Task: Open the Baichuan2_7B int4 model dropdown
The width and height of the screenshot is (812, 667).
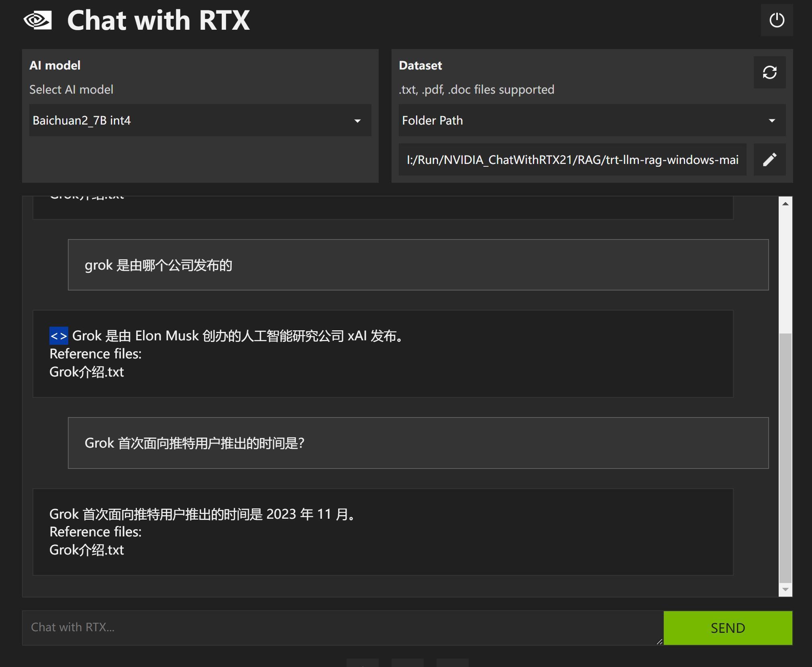Action: coord(200,121)
